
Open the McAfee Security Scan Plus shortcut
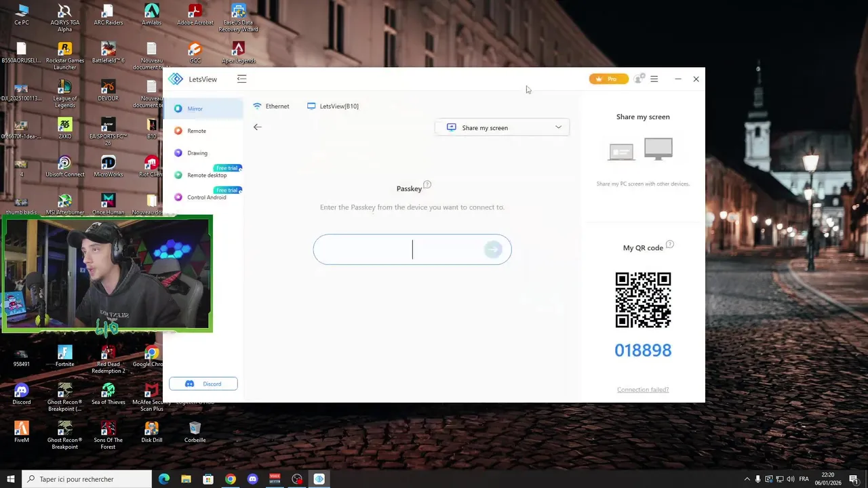tap(152, 397)
